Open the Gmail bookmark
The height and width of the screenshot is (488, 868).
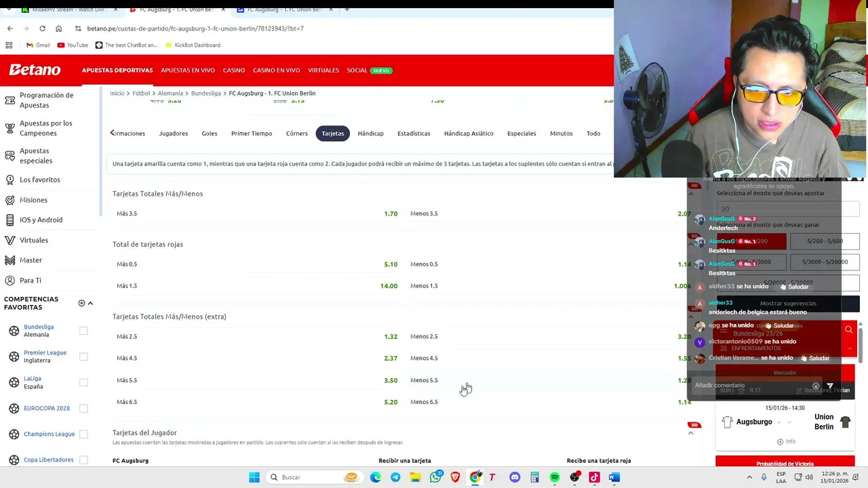point(38,45)
